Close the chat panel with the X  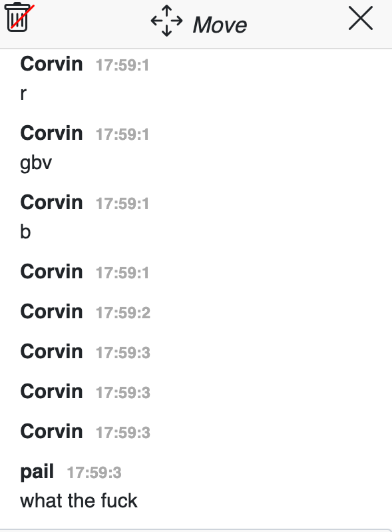point(361,18)
